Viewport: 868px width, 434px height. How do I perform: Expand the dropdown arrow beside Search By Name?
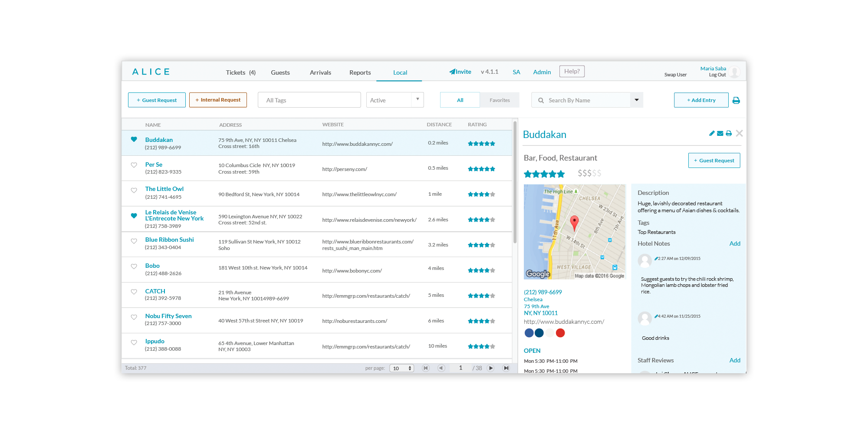tap(636, 100)
